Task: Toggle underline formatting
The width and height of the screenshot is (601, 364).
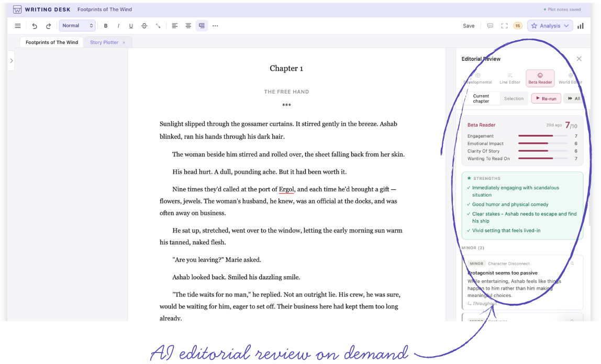Action: click(131, 26)
